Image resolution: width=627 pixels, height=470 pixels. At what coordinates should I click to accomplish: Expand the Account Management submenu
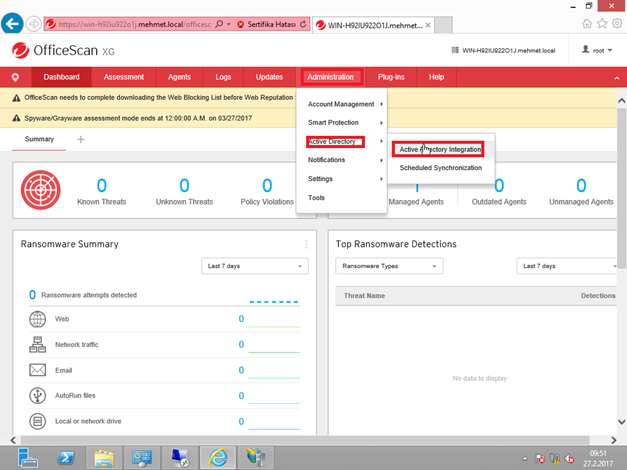pyautogui.click(x=345, y=104)
